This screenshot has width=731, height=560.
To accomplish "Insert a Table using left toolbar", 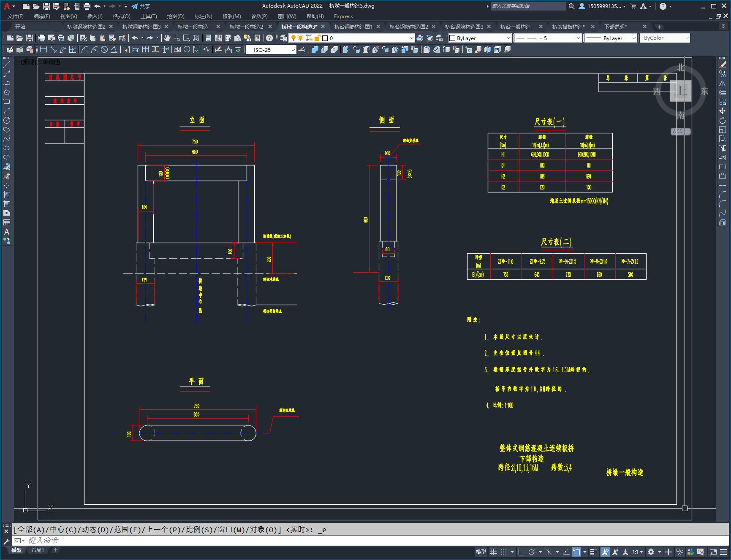I will coord(7,222).
